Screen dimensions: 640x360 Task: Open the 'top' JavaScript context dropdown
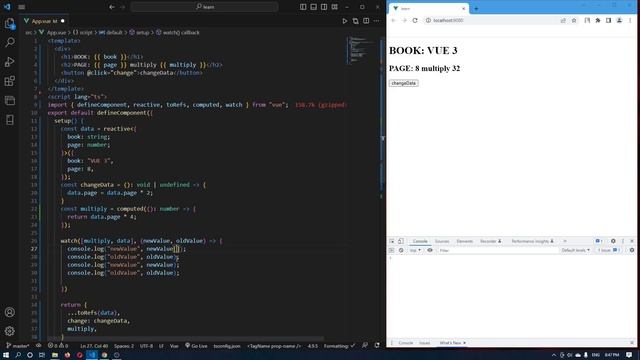pos(415,250)
